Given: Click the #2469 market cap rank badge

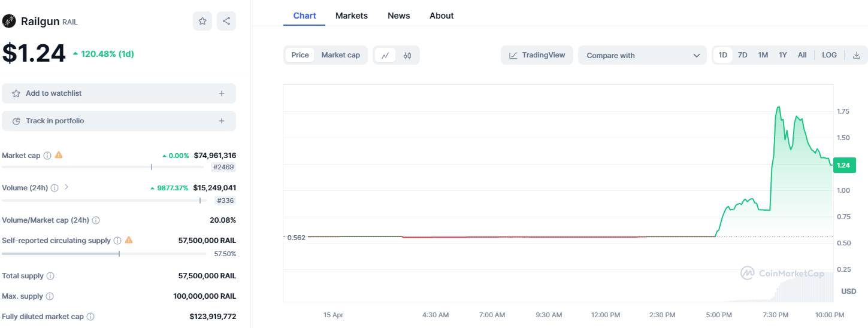Looking at the screenshot, I should coord(224,167).
